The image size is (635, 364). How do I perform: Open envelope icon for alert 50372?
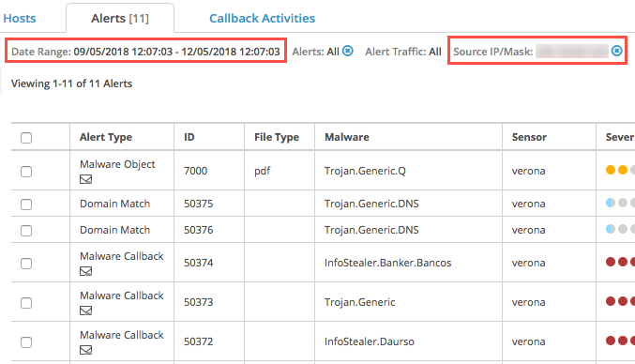coord(86,350)
